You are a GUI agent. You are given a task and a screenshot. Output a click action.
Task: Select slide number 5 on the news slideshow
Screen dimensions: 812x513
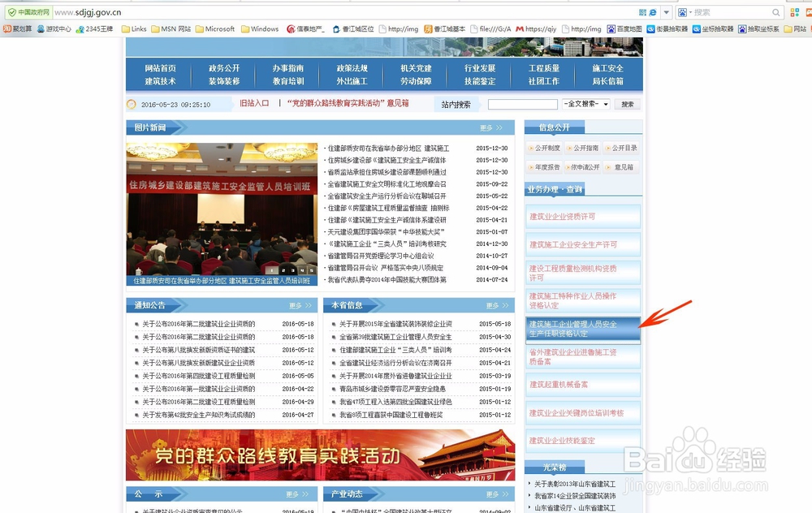(311, 270)
